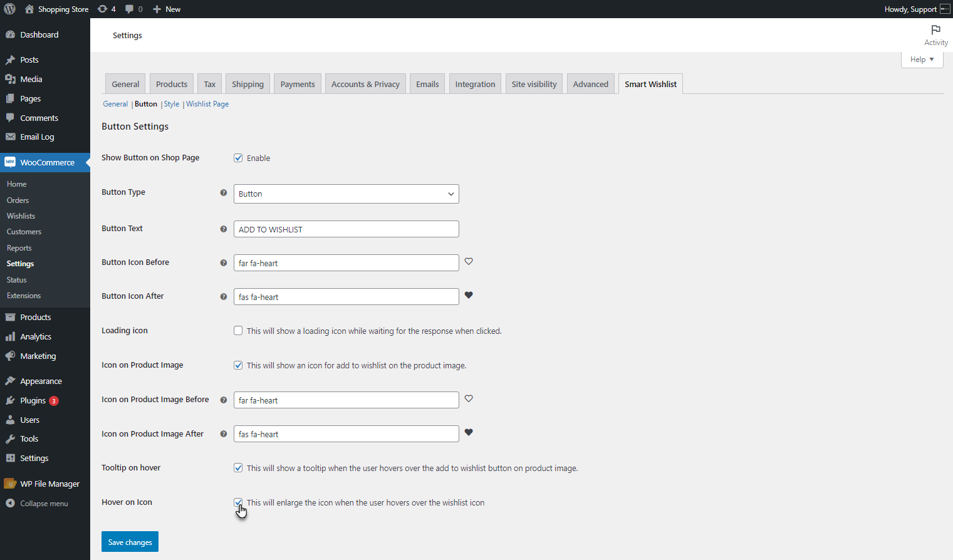Click the Appearance brush icon
The image size is (953, 560).
[10, 381]
